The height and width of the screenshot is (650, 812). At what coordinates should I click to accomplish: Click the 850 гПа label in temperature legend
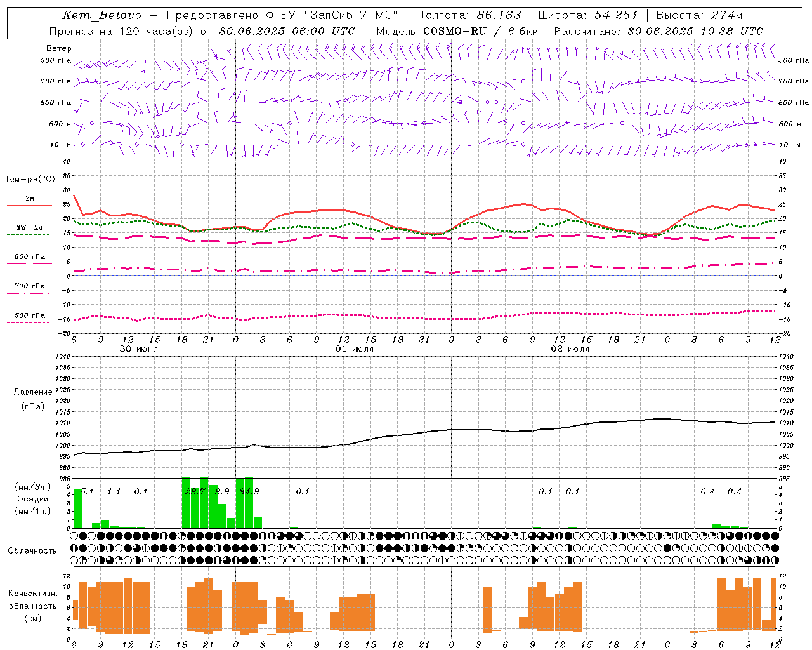[30, 257]
